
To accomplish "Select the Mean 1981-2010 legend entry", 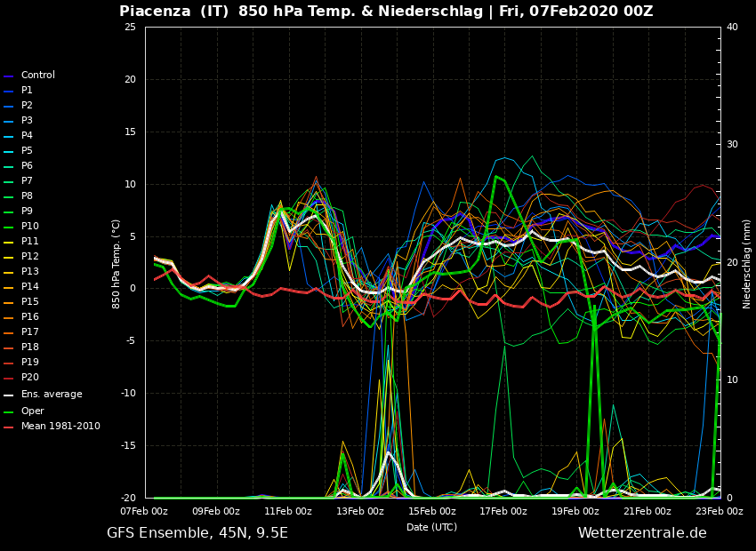I will 60,427.
